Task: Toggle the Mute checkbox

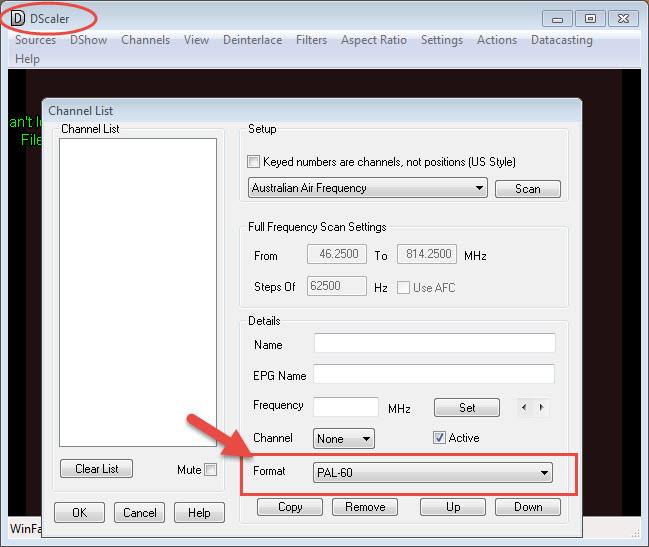Action: click(x=211, y=470)
